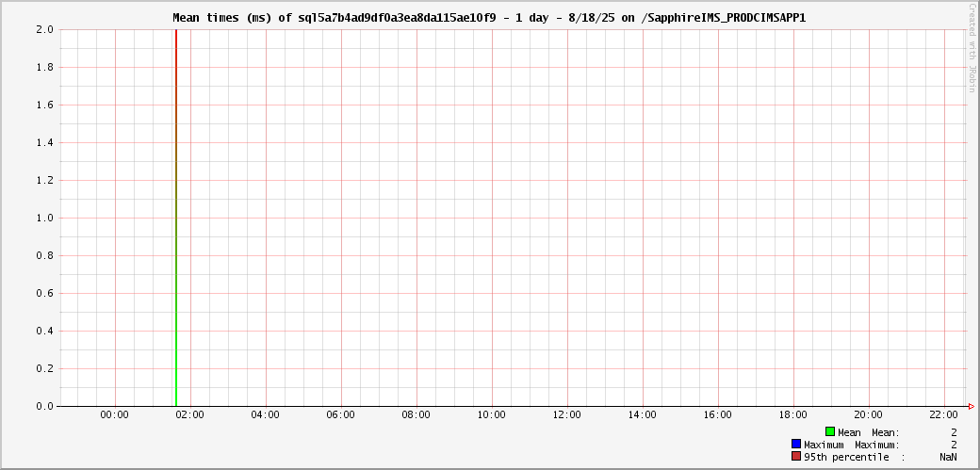Click the '95th percentile' legend text
Viewport: 980px width, 470px height.
(x=847, y=458)
